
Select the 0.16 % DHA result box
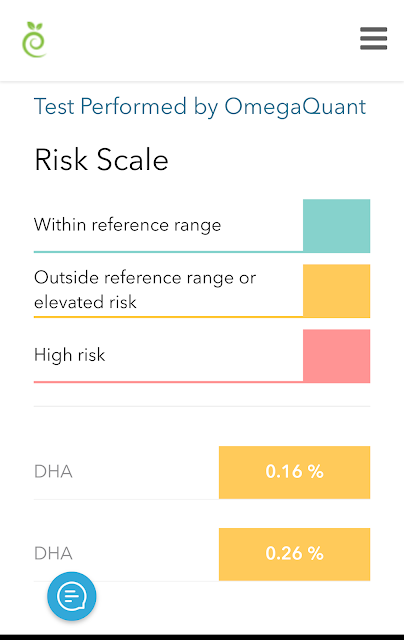pyautogui.click(x=294, y=472)
